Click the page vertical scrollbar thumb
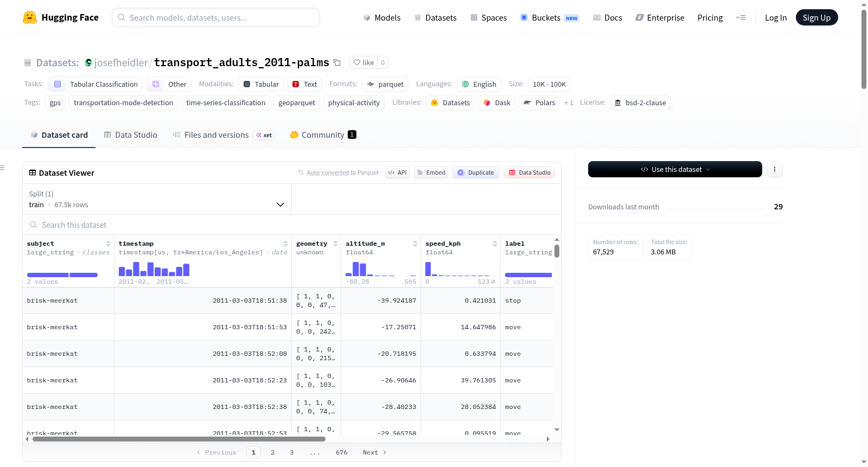 864,49
